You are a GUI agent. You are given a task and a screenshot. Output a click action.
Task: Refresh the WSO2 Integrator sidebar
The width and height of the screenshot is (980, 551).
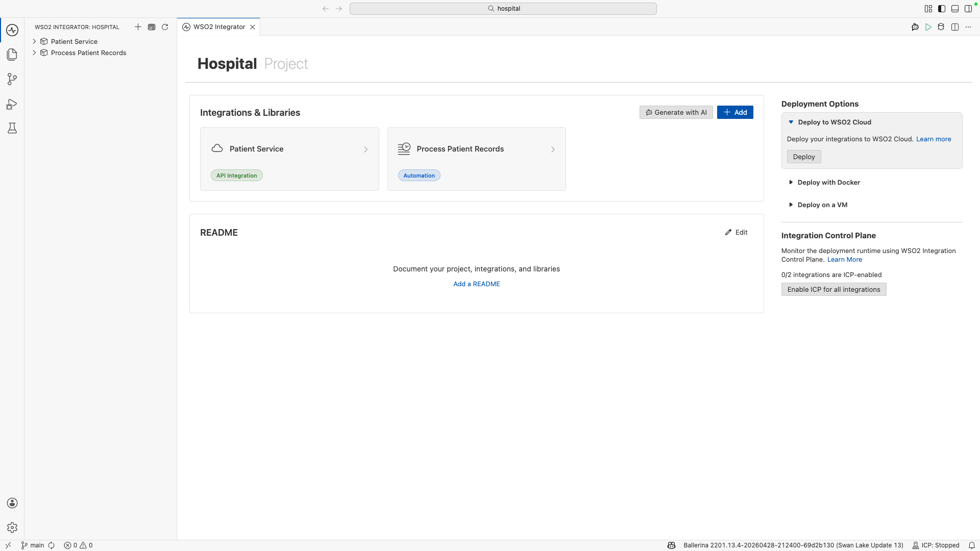(x=165, y=27)
